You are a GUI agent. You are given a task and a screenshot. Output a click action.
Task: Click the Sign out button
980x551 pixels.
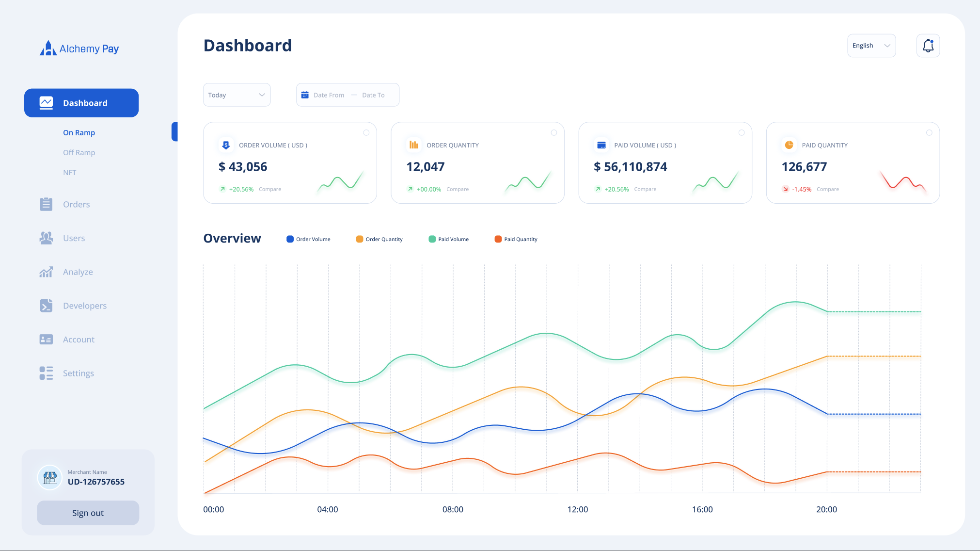(88, 513)
